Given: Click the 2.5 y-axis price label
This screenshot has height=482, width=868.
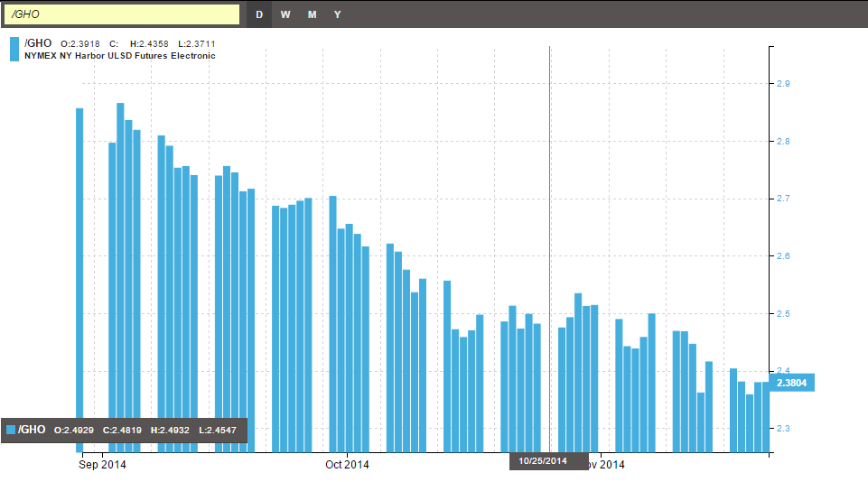Looking at the screenshot, I should [783, 314].
